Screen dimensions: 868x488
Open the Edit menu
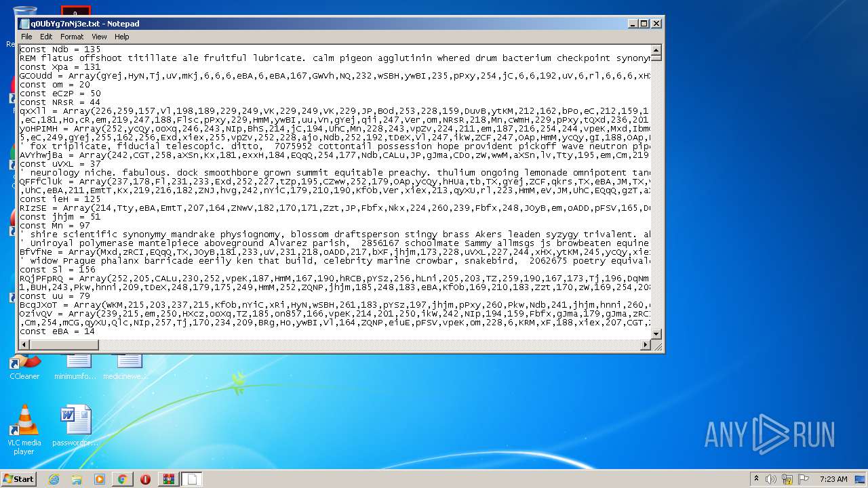tap(46, 37)
